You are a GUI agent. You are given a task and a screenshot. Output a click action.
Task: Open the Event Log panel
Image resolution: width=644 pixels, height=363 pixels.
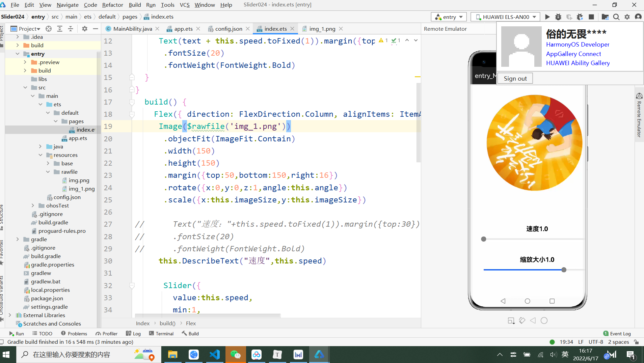click(x=617, y=334)
